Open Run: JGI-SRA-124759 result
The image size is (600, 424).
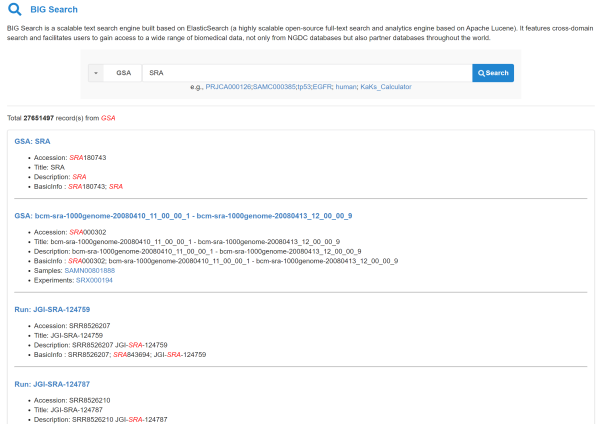tap(52, 309)
